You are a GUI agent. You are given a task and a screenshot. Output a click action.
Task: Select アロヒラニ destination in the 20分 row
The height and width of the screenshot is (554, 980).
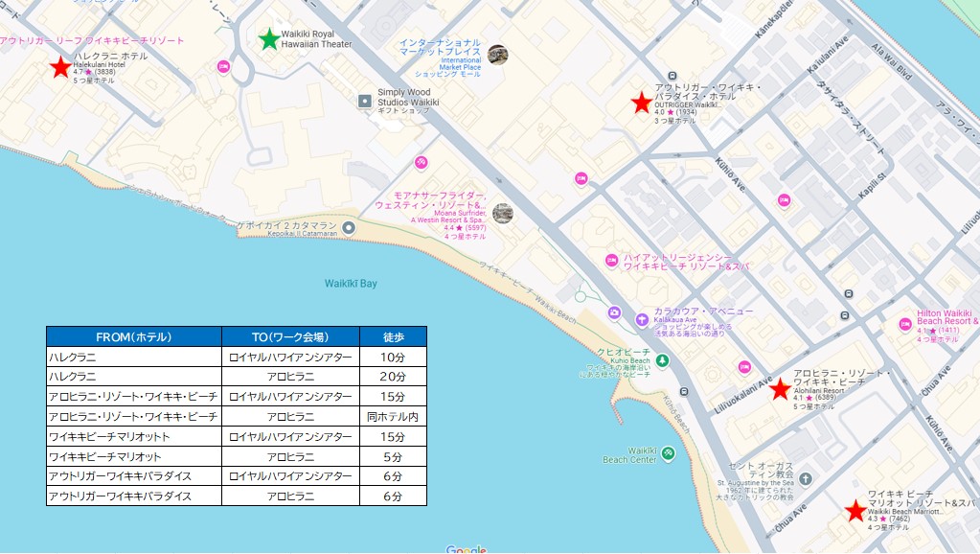coord(290,377)
